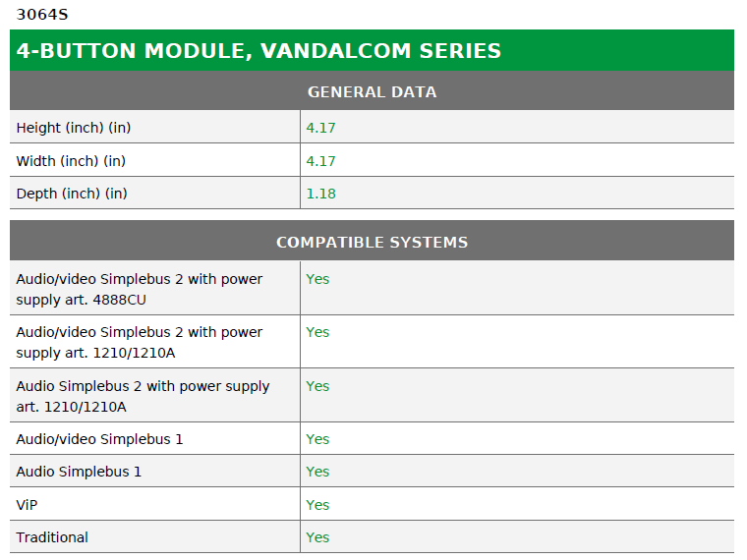Click the Height (inch) row label
This screenshot has width=747, height=560.
point(72,128)
